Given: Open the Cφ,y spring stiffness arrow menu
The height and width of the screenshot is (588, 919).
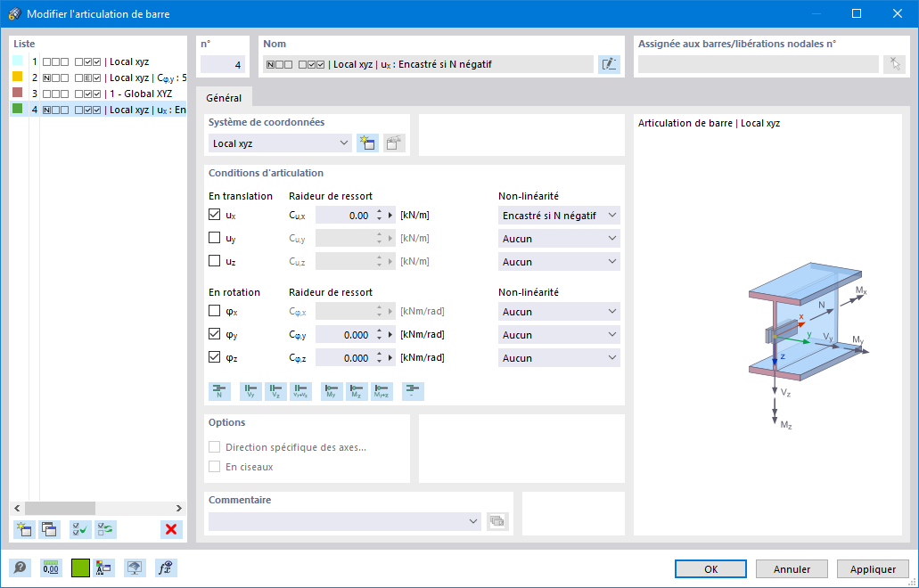Looking at the screenshot, I should tap(390, 334).
